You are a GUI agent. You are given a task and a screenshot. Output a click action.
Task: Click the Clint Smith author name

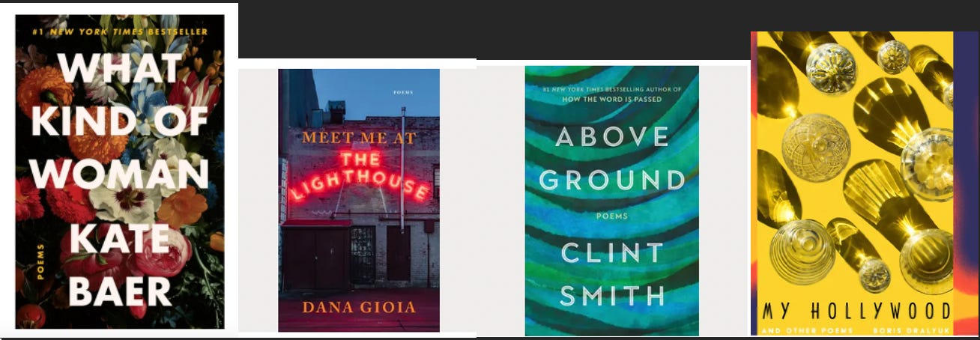tap(612, 273)
